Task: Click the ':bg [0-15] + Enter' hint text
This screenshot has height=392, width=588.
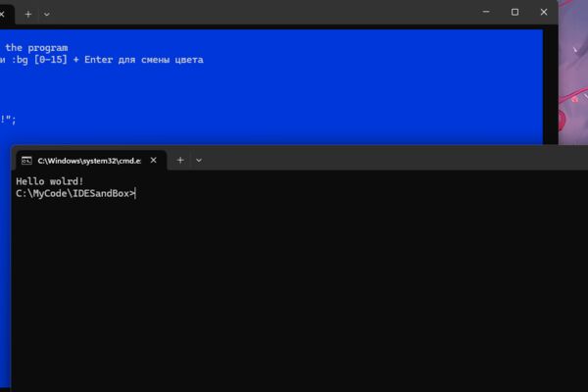Action: click(62, 60)
